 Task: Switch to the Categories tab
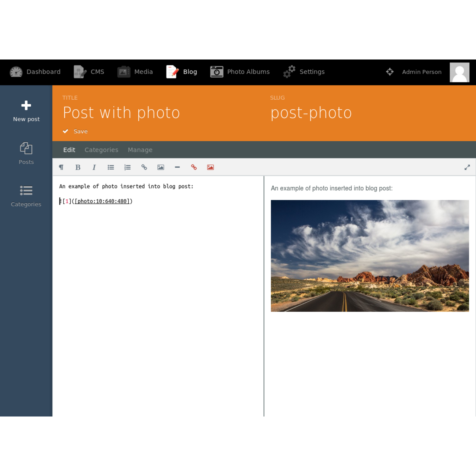pyautogui.click(x=101, y=149)
